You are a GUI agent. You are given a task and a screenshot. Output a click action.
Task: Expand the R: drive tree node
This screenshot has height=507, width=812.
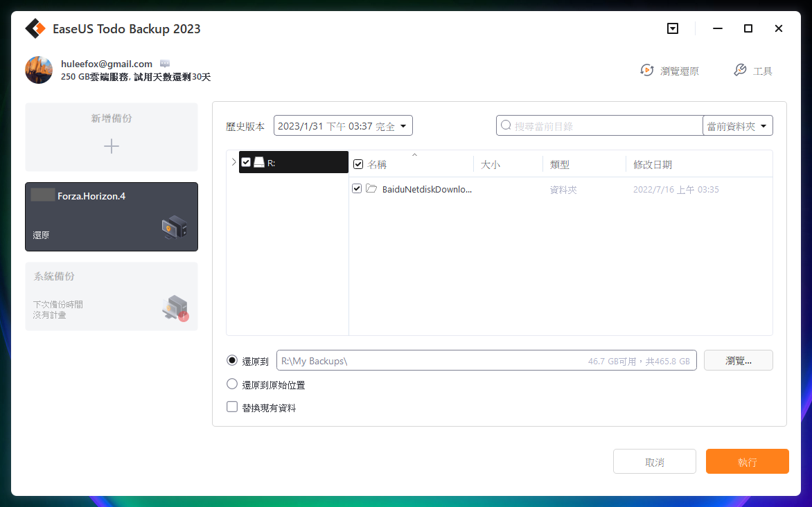click(233, 162)
